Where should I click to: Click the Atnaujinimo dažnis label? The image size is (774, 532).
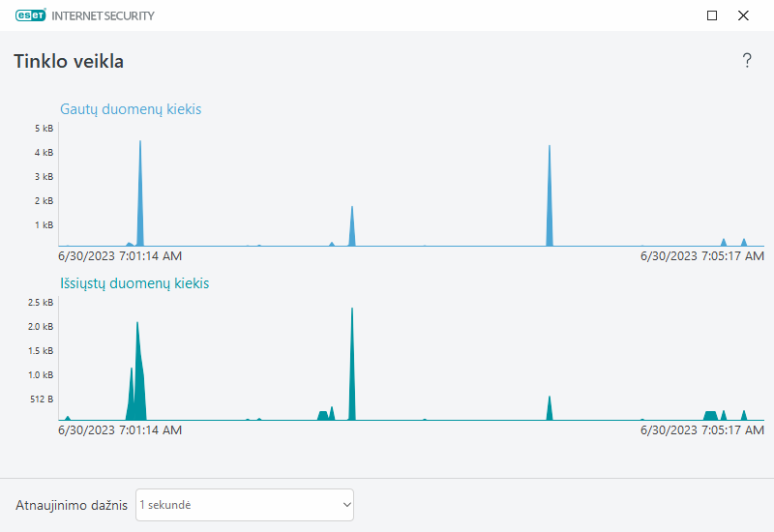pos(72,505)
